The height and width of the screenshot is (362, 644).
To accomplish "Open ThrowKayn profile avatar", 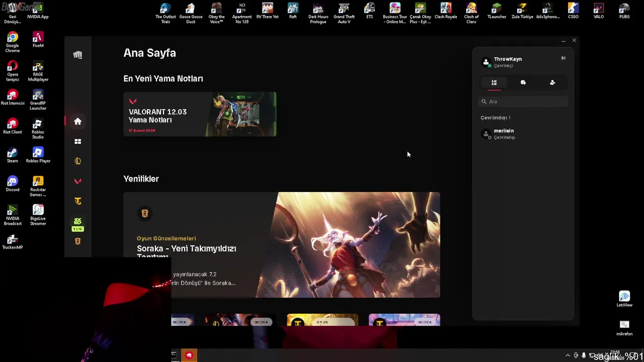I will (486, 62).
